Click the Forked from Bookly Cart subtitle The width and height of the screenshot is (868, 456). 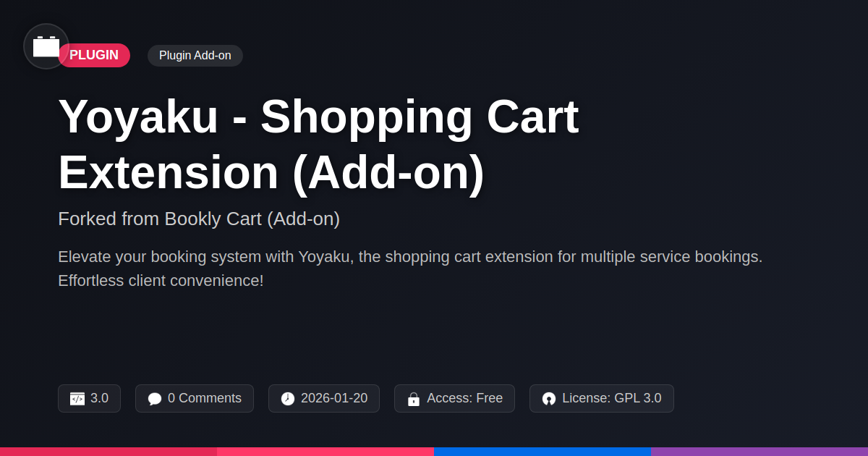pos(199,219)
